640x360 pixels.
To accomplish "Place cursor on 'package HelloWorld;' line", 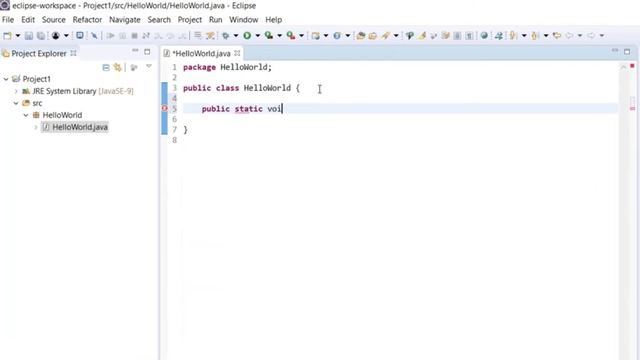I will (x=227, y=67).
